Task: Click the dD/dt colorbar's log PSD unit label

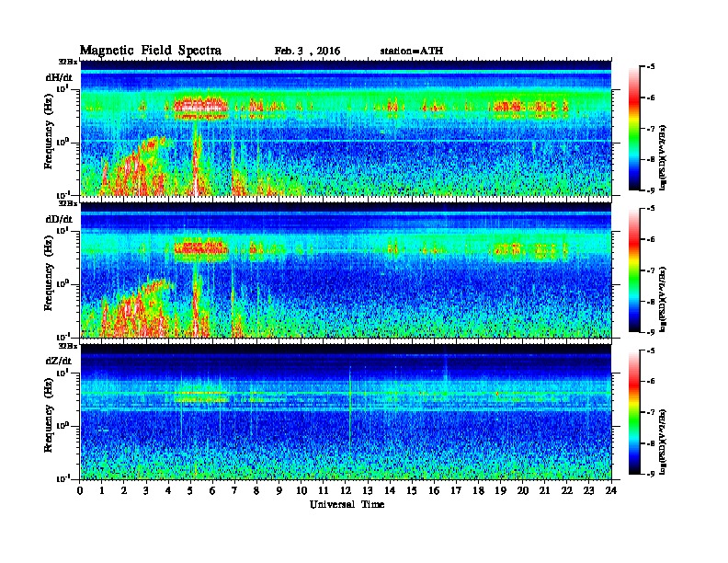Action: coord(664,299)
